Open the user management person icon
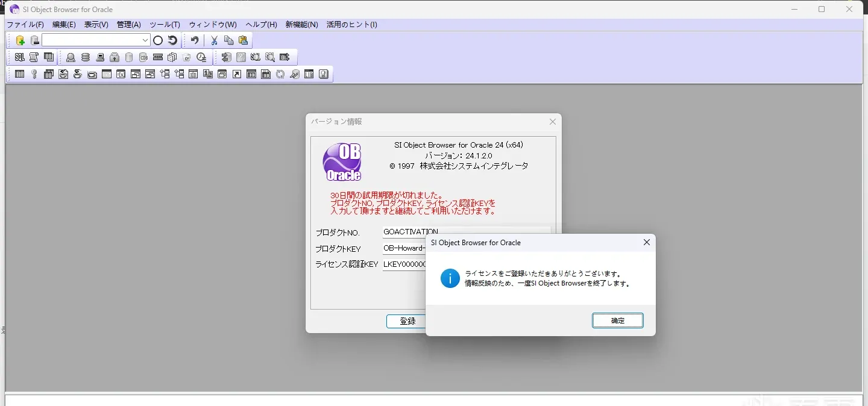This screenshot has width=868, height=406. (x=71, y=58)
